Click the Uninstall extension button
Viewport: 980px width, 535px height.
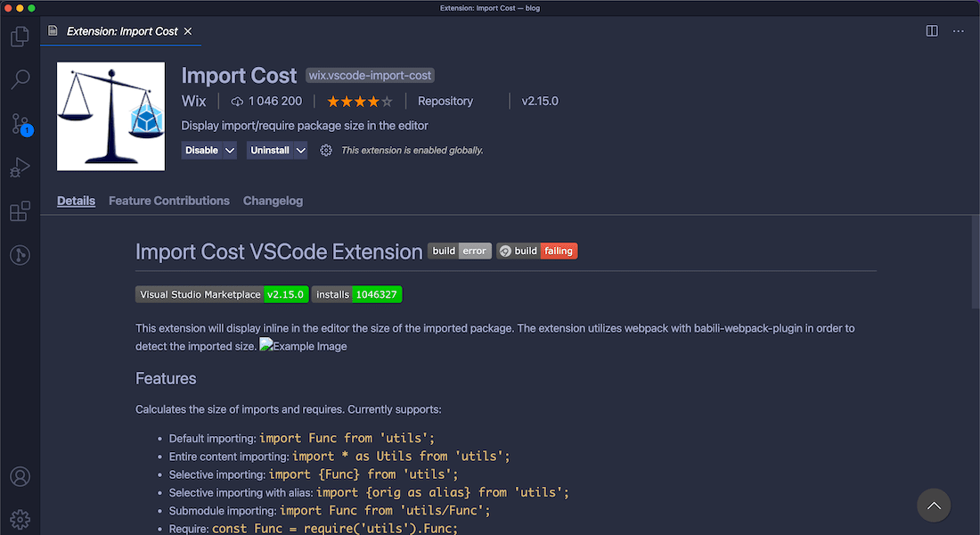coord(270,151)
